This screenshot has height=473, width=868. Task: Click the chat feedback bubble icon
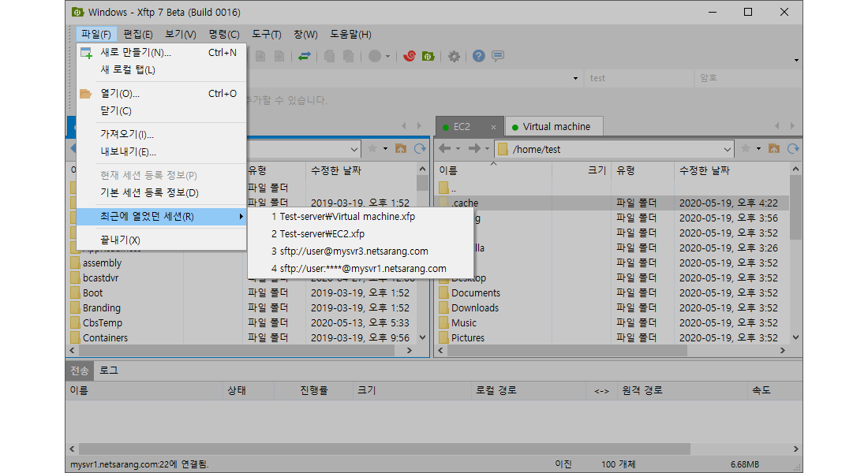(498, 56)
